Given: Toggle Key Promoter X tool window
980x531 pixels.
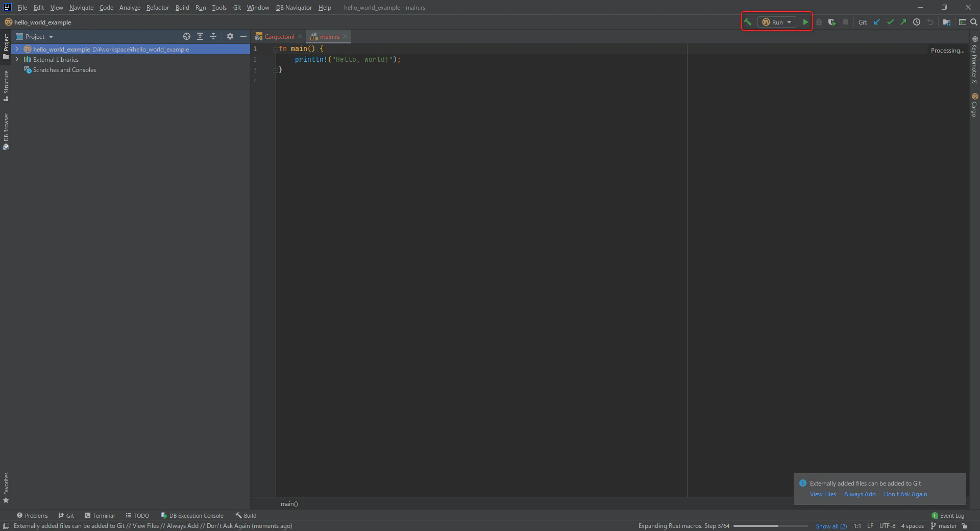Looking at the screenshot, I should tap(974, 60).
